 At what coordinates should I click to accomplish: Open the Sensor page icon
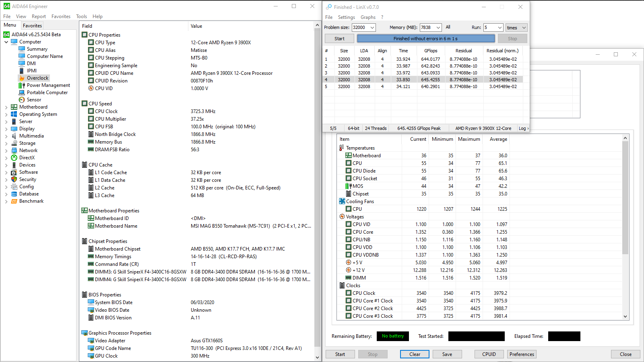point(22,100)
